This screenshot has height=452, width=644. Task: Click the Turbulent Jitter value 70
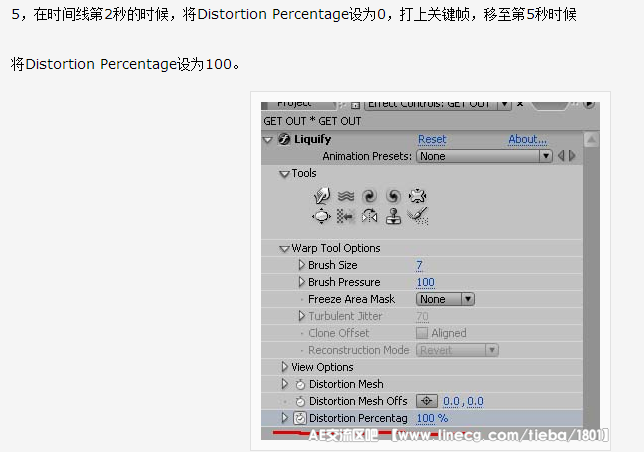pyautogui.click(x=422, y=316)
